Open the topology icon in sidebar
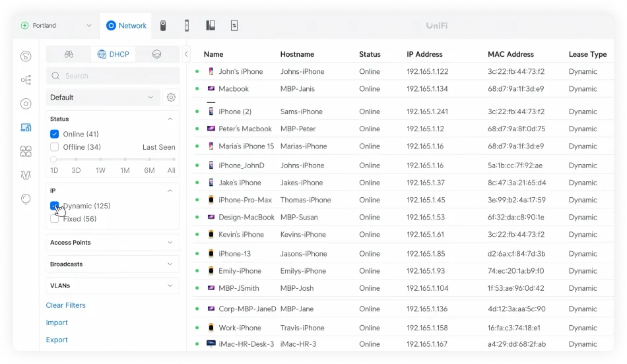 click(x=26, y=80)
